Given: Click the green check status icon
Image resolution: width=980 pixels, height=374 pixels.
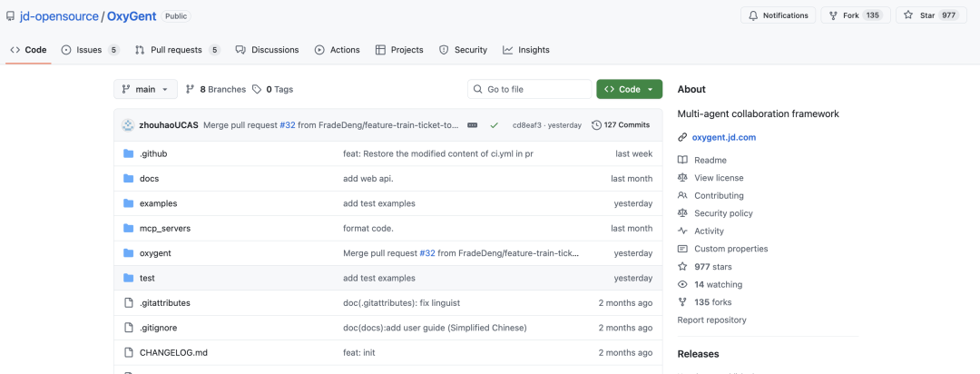Looking at the screenshot, I should tap(494, 125).
